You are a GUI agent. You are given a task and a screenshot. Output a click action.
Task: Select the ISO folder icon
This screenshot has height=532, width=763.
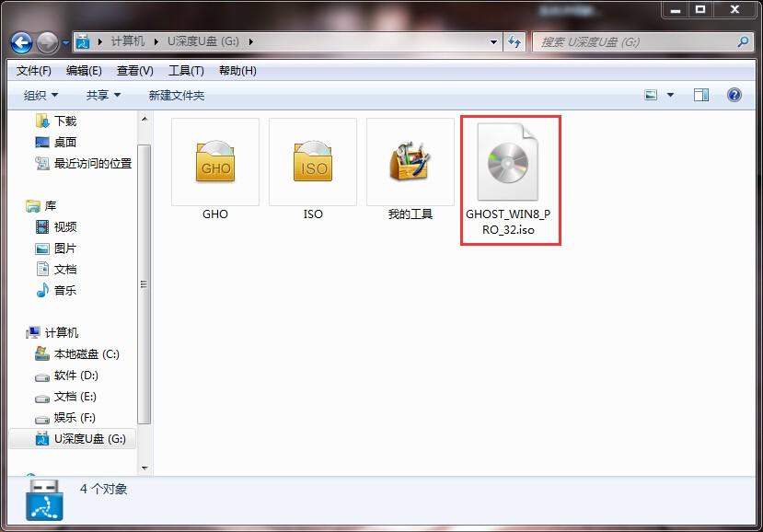click(x=312, y=162)
